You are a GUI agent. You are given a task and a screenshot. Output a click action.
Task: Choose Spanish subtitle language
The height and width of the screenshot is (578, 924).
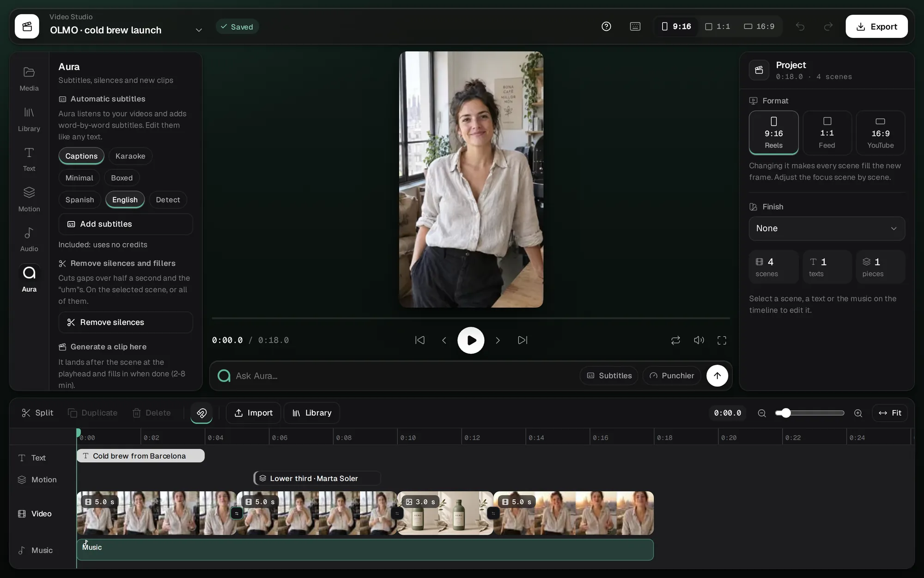[79, 199]
